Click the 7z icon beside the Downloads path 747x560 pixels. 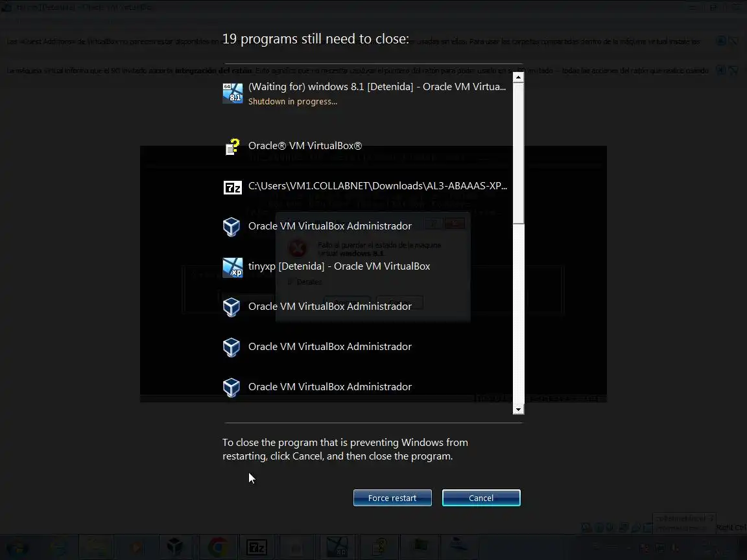pyautogui.click(x=233, y=187)
